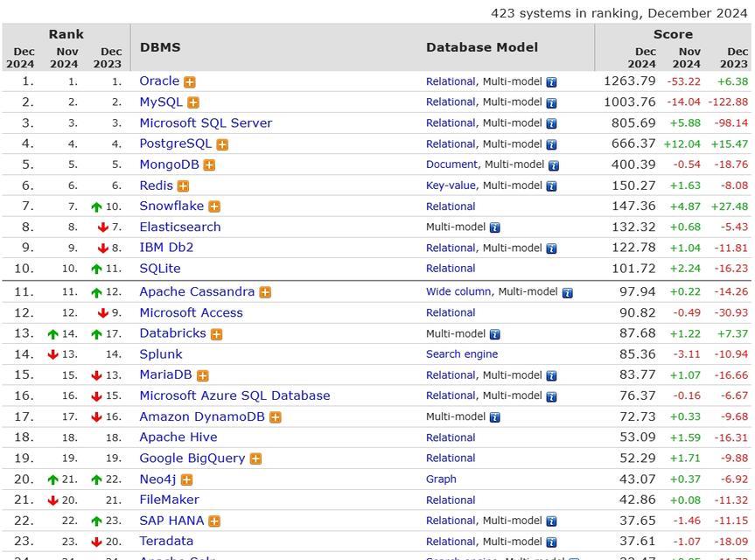The height and width of the screenshot is (560, 755).
Task: Click the orange plus icon beside MongoDB
Action: [x=209, y=165]
